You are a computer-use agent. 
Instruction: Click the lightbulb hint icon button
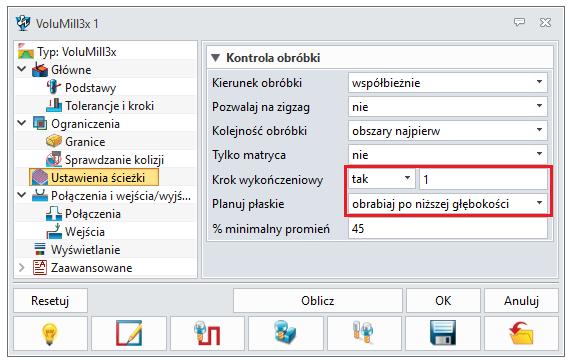[50, 333]
